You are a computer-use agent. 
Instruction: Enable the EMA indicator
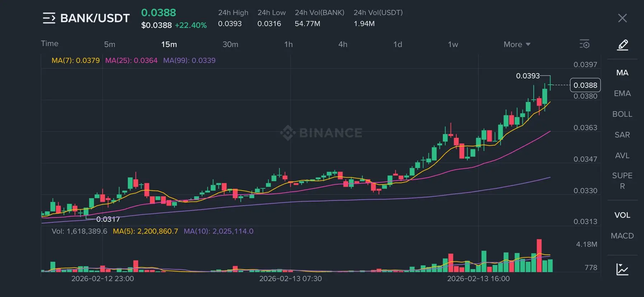pos(622,94)
